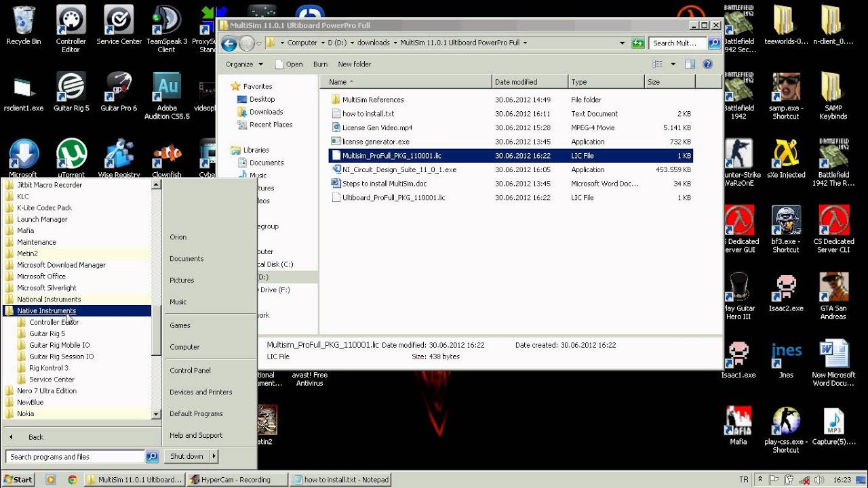The image size is (868, 488).
Task: Click the Shut down button
Action: (186, 456)
